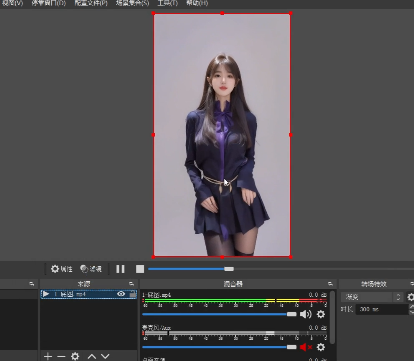Viewport: 414px width, 361px height.
Task: Open the 场景集合(S) Scene Collection menu
Action: point(132,3)
